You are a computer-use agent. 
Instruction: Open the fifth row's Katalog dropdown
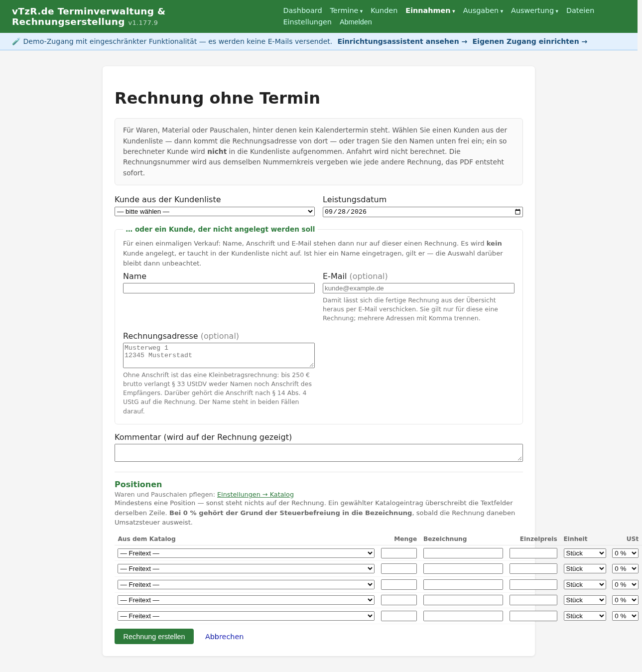[246, 616]
